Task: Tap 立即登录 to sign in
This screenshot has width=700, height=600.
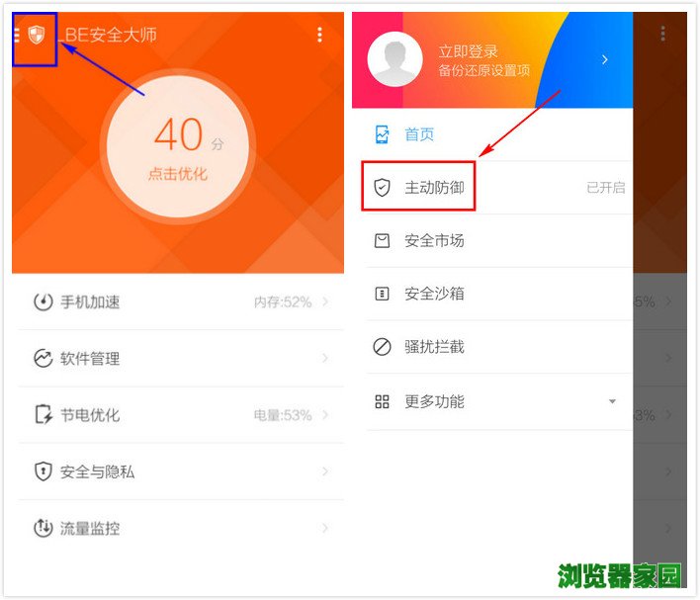Action: tap(469, 51)
